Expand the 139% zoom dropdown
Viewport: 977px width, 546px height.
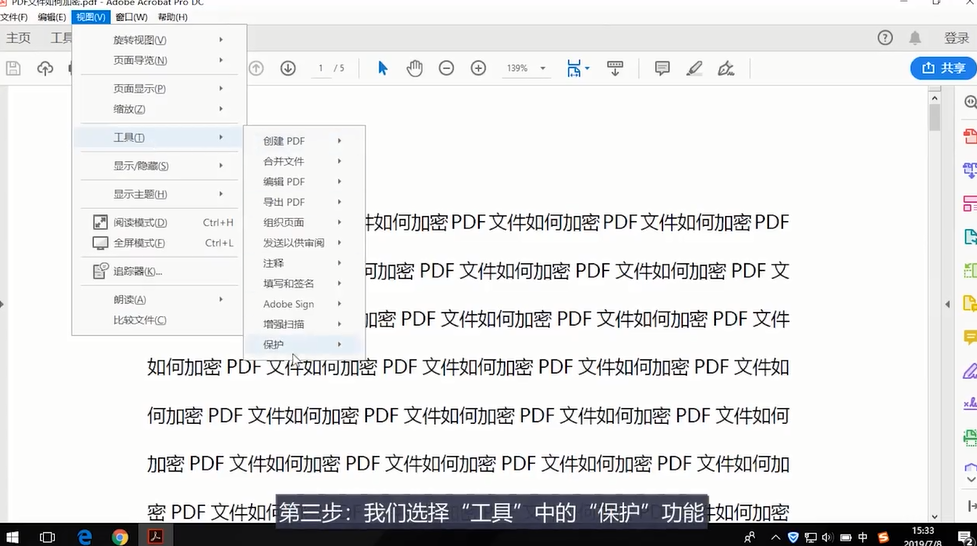(543, 68)
